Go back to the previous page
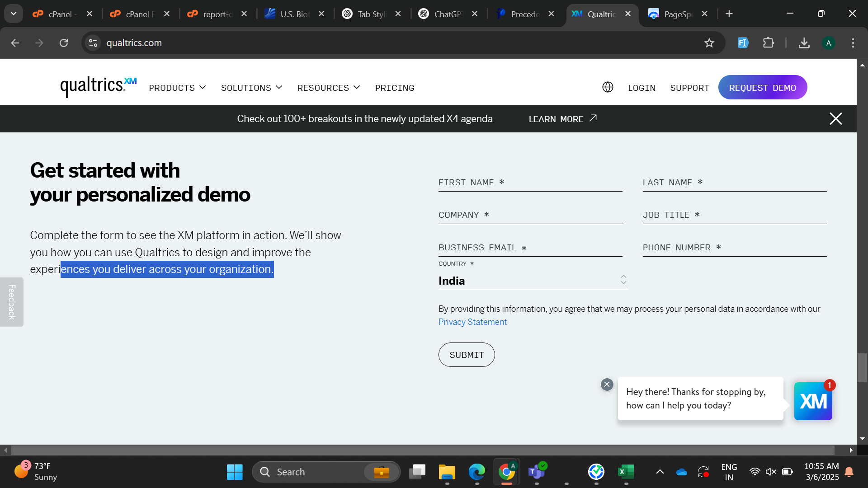Image resolution: width=868 pixels, height=488 pixels. (x=15, y=43)
